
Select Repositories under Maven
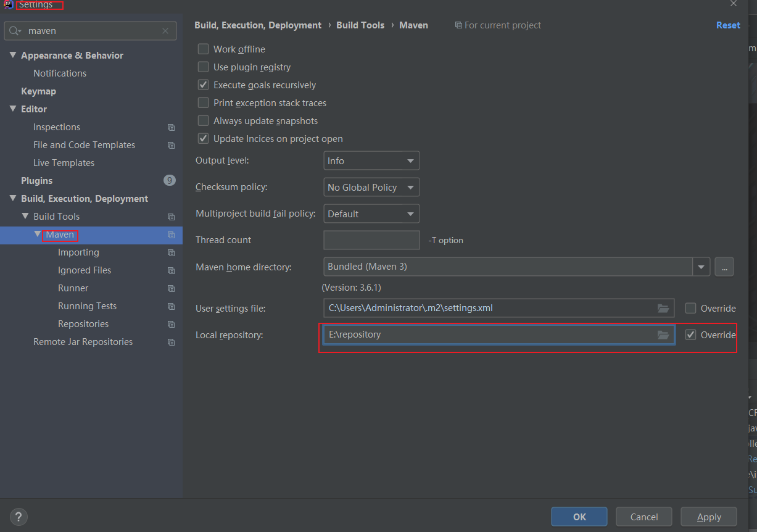coord(83,323)
